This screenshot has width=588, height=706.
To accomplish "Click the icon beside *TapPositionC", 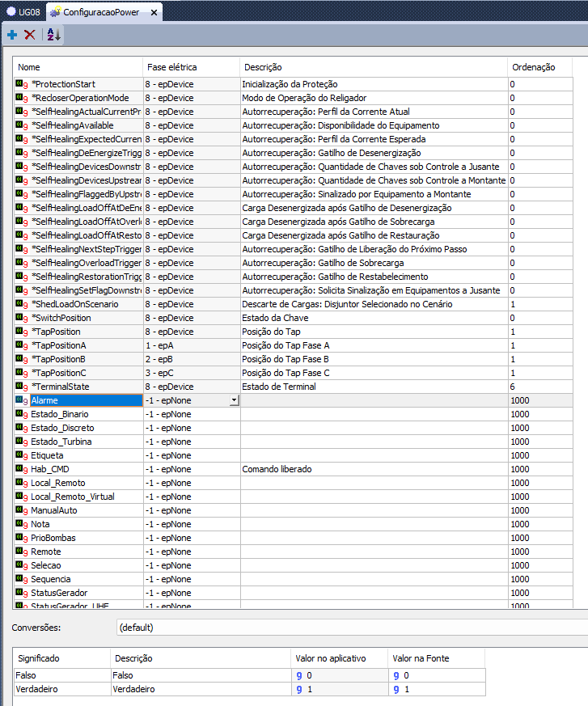I will [22, 373].
